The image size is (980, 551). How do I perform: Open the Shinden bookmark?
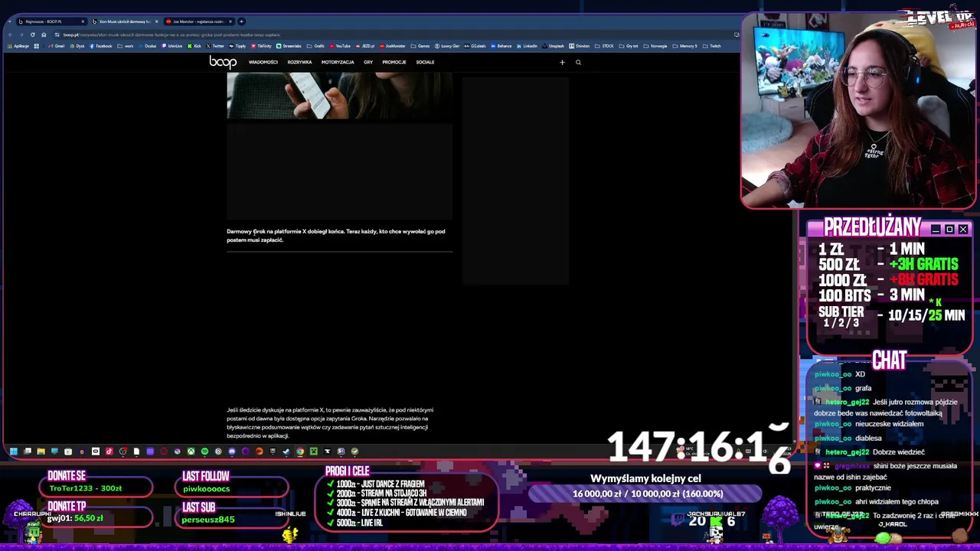tap(579, 46)
